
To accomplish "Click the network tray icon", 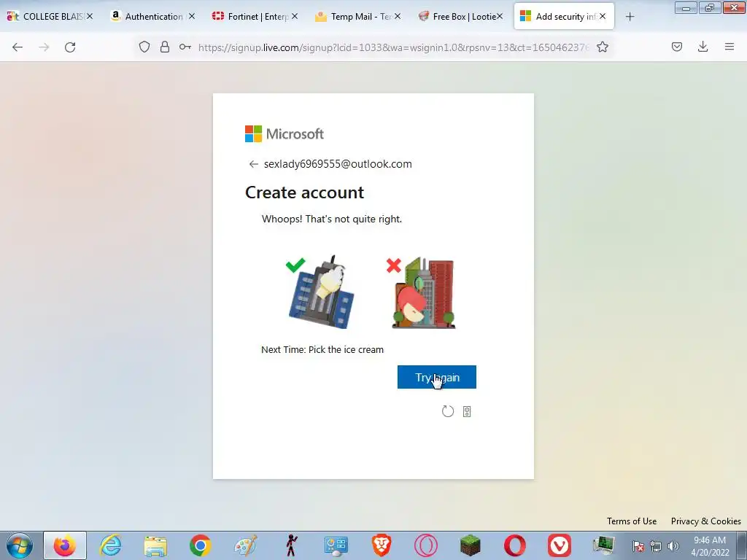I will pyautogui.click(x=656, y=546).
